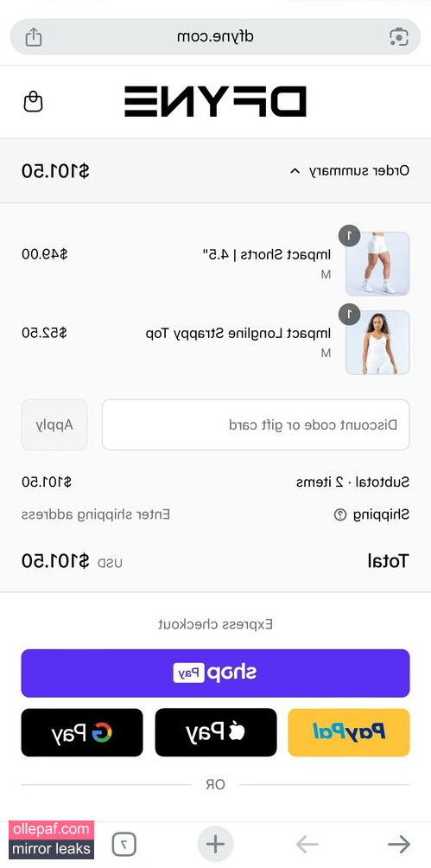Focus the Discount code or gift card field
Viewport: 431px width, 868px height.
point(256,424)
